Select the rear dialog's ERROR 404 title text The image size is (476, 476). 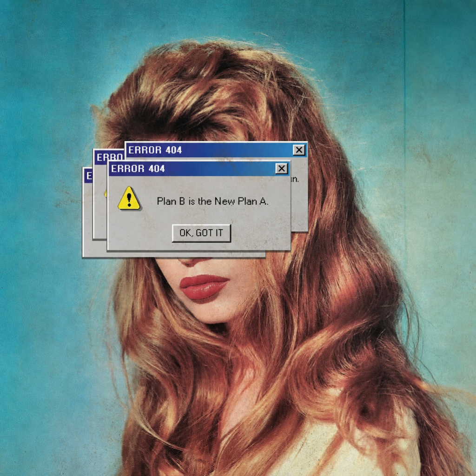155,150
